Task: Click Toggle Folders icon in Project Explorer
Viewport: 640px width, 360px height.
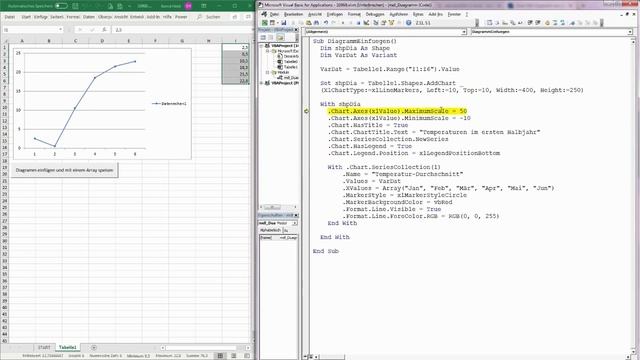Action: 280,38
